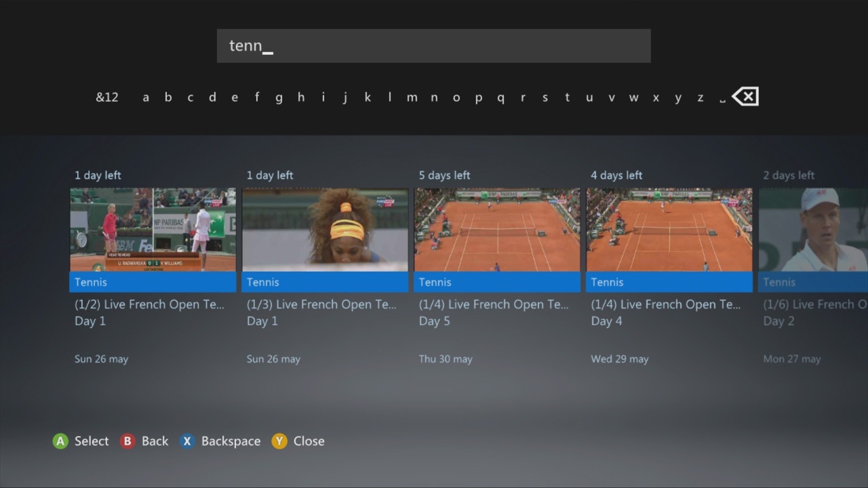Click the backspace arrow icon on the keyboard row

(745, 97)
